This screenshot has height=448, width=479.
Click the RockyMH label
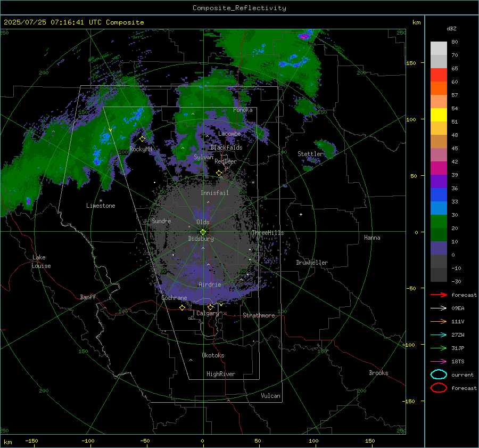tap(141, 149)
